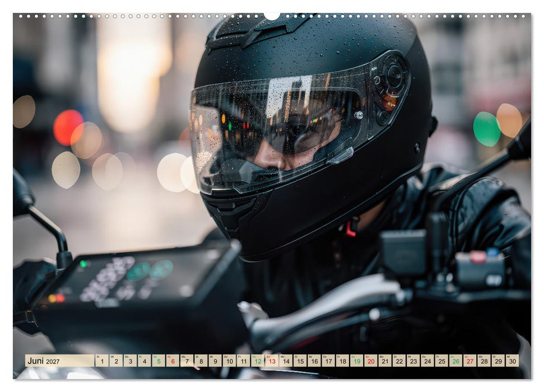Select day 16 in the calendar strip

(314, 361)
